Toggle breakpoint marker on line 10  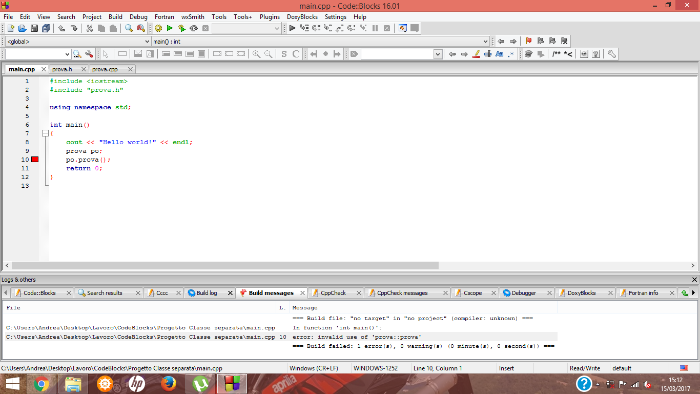pyautogui.click(x=35, y=159)
